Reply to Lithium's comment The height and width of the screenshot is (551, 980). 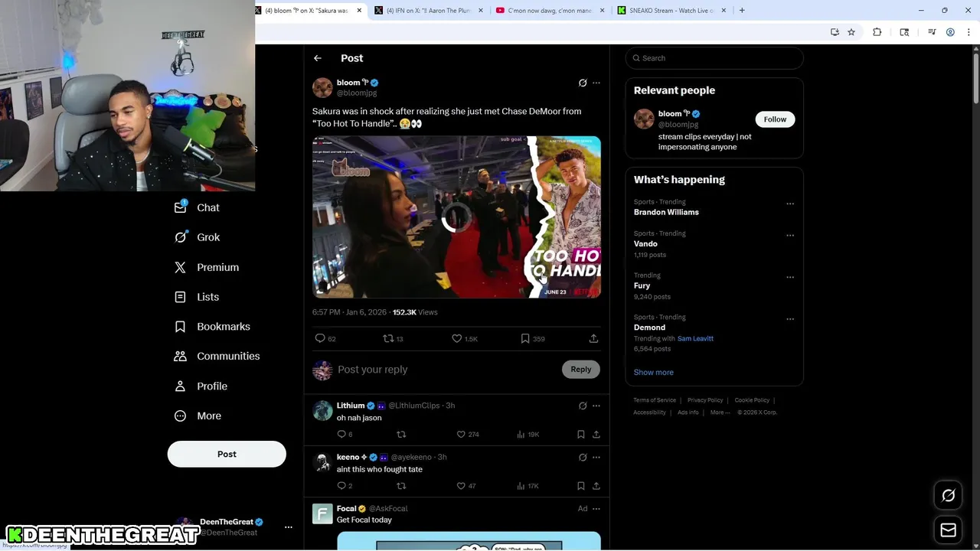(x=345, y=434)
